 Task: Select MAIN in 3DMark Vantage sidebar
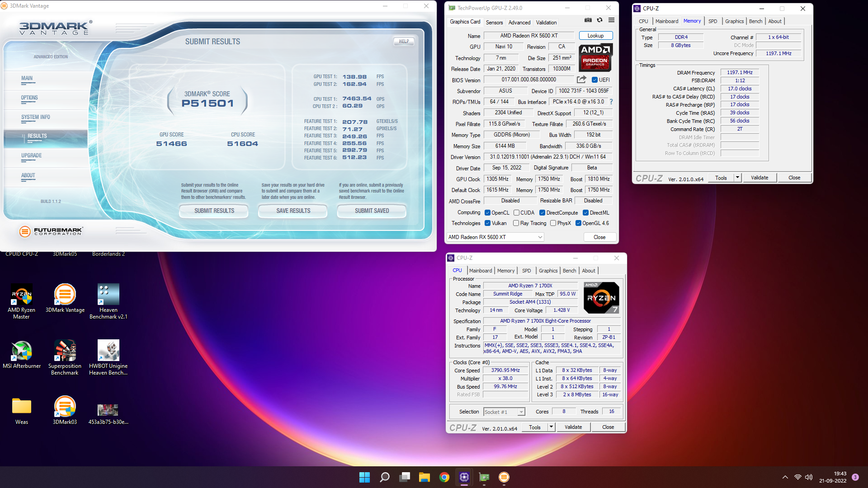pyautogui.click(x=27, y=78)
